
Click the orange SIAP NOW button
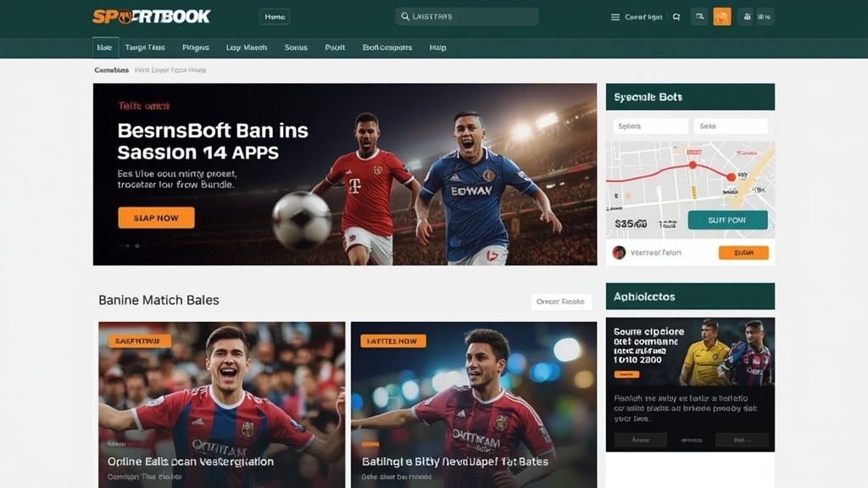click(156, 218)
